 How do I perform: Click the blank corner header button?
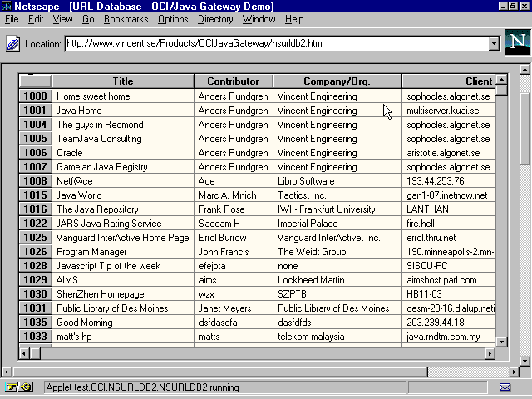(35, 81)
